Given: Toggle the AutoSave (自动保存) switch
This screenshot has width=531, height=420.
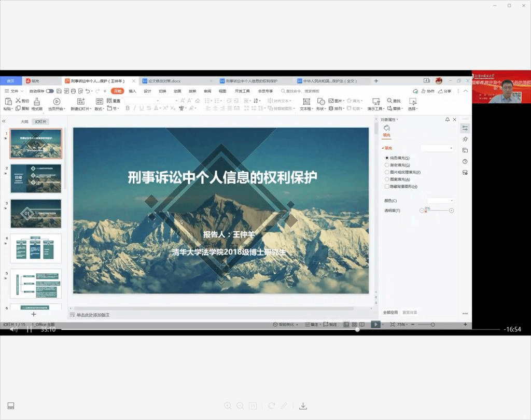Looking at the screenshot, I should (x=50, y=91).
